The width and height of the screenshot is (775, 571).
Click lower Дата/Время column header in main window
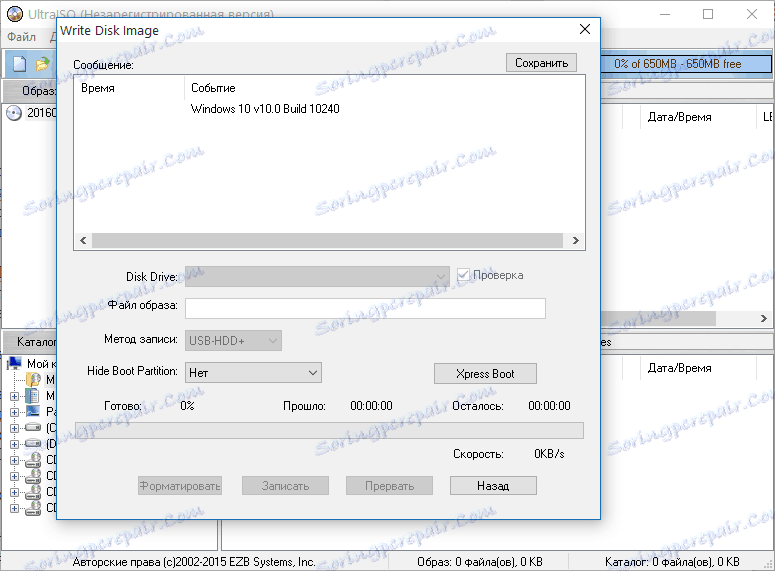tap(679, 368)
